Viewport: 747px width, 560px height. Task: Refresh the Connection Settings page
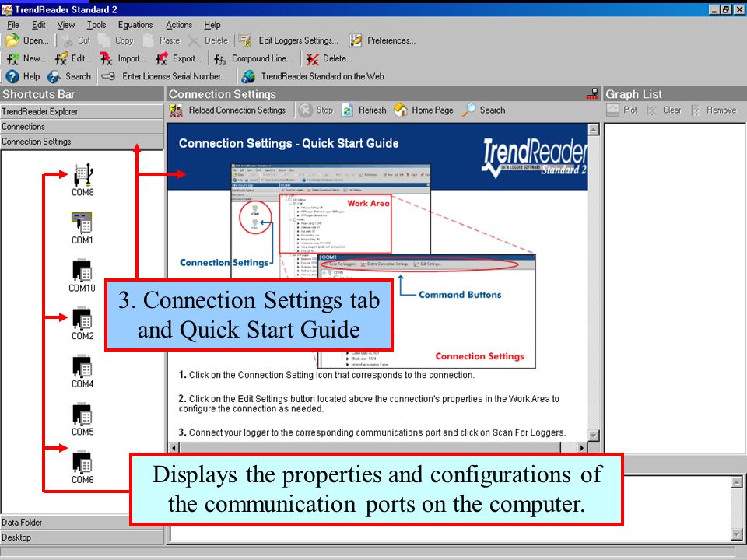coord(363,110)
